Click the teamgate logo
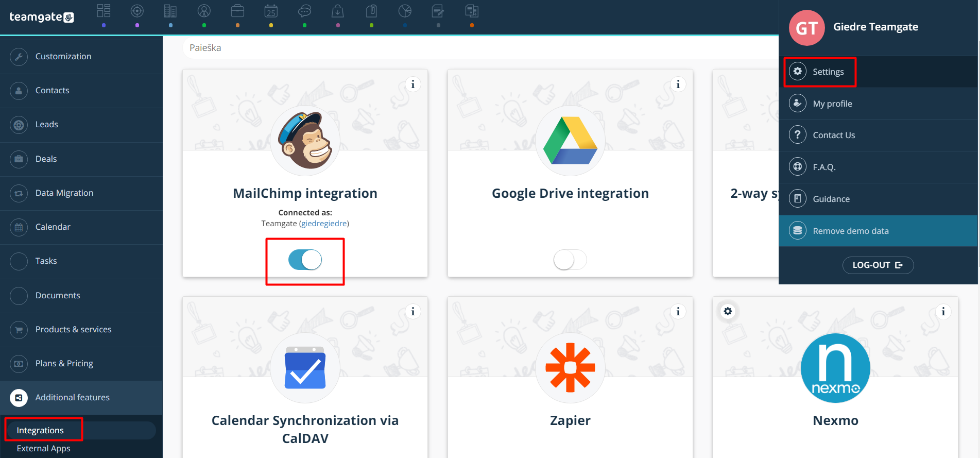980x458 pixels. point(42,17)
